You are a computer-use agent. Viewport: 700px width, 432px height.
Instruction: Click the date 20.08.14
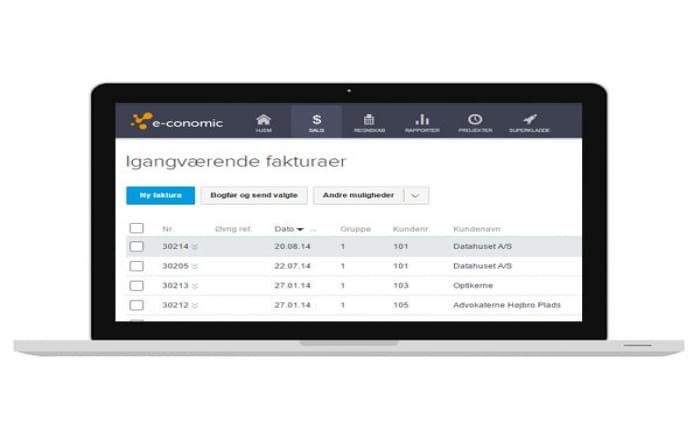tap(292, 246)
